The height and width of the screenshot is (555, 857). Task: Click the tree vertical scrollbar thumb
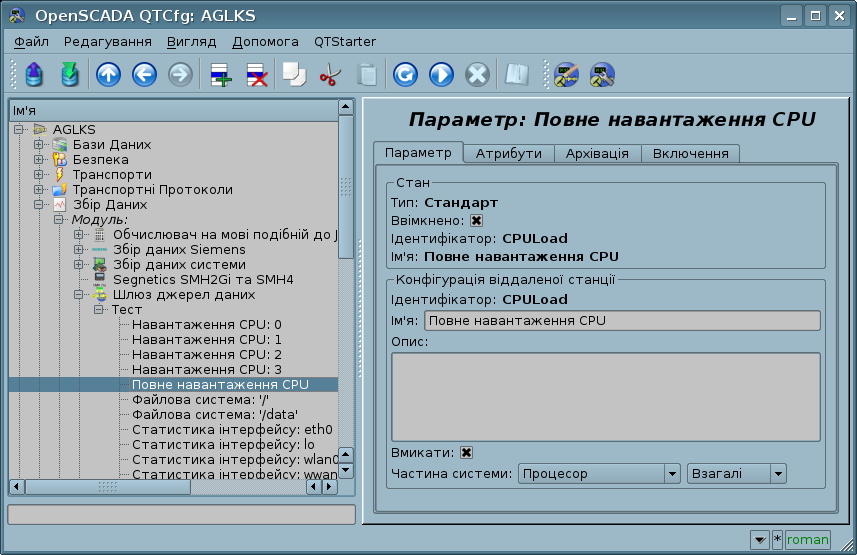tap(346, 186)
